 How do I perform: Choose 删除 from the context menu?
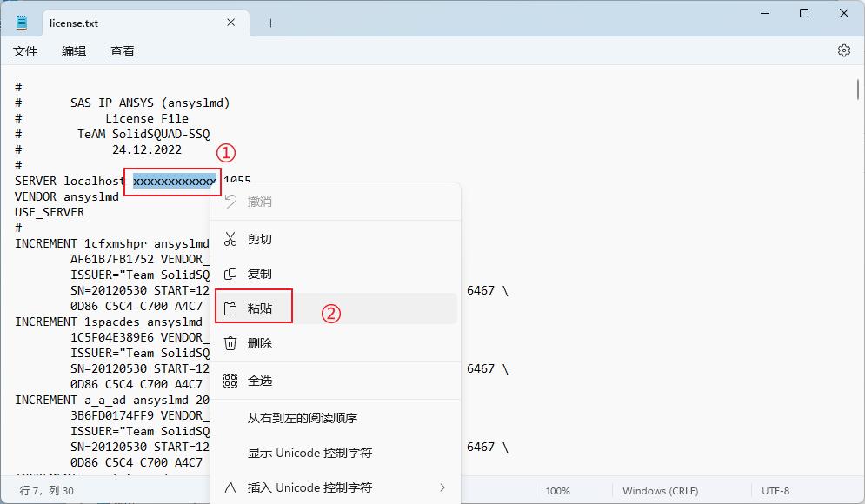pos(336,343)
